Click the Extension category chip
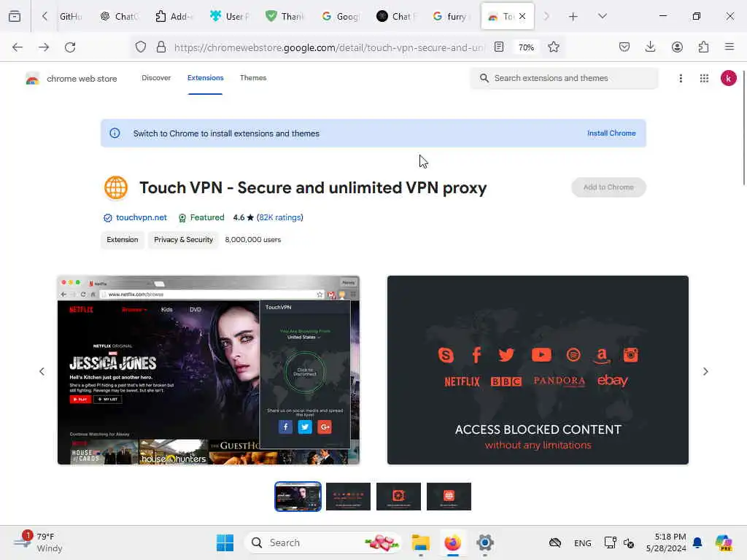747x560 pixels. pos(123,239)
